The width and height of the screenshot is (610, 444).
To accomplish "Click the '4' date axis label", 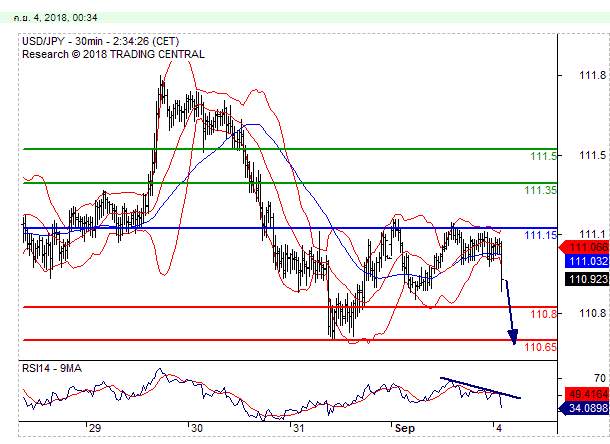I will pyautogui.click(x=499, y=428).
